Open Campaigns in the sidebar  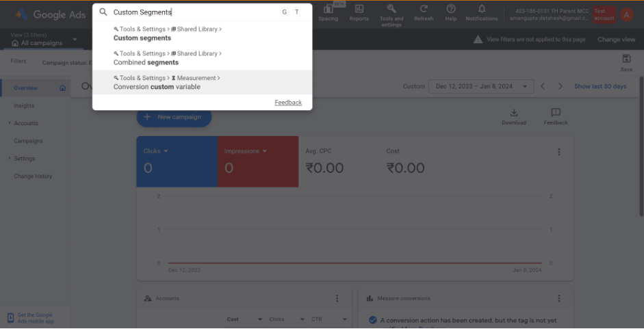tap(28, 141)
